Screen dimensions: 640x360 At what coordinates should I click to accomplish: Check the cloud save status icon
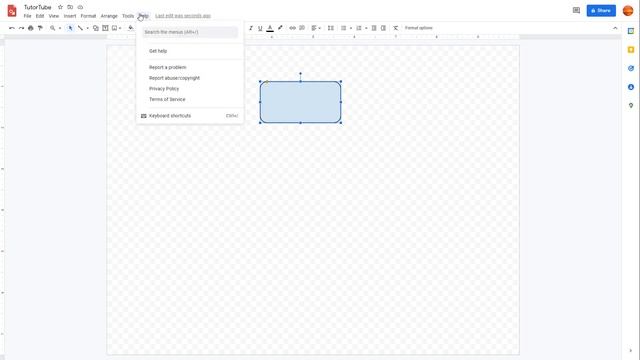[x=80, y=7]
